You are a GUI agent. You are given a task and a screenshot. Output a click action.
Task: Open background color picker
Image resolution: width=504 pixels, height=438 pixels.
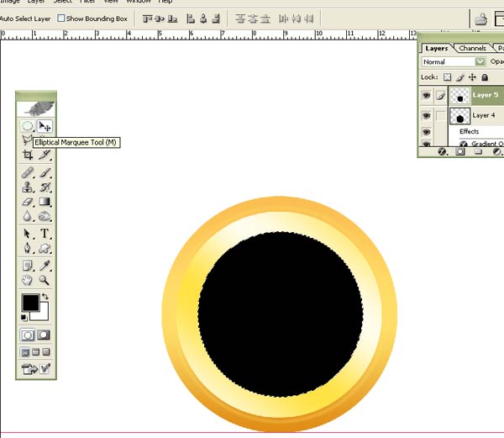[44, 314]
